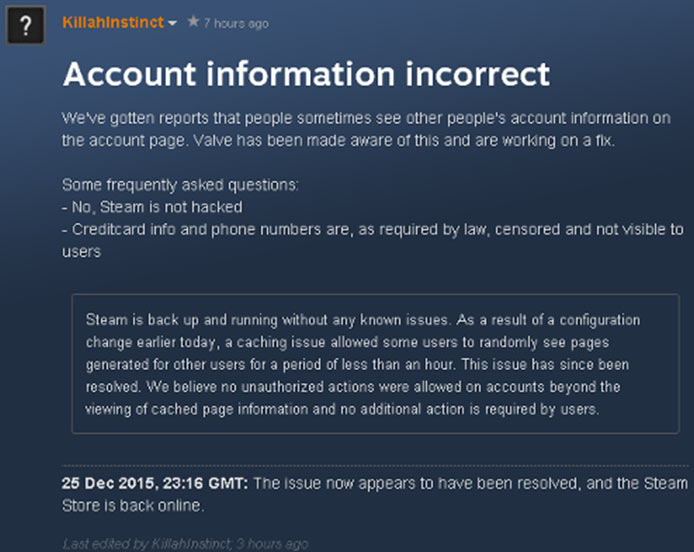Click the quoted line about viewing cached page information
The image size is (694, 552).
(x=342, y=409)
